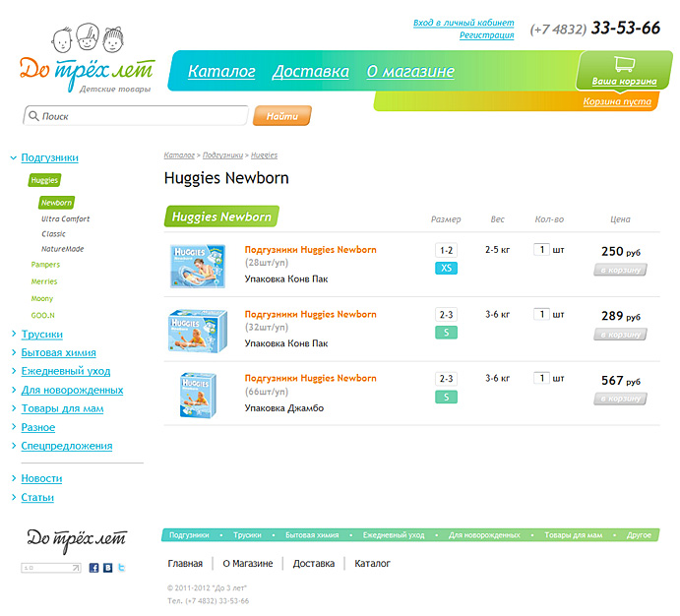Select the Huggies brand in the sidebar
Screen dimensions: 680x616
(x=44, y=180)
